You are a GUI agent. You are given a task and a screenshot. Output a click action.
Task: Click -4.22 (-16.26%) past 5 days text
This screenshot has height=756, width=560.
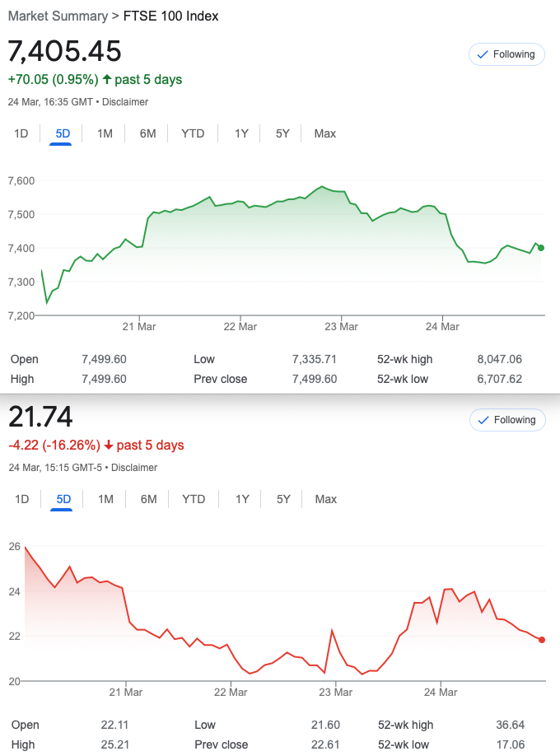click(96, 445)
